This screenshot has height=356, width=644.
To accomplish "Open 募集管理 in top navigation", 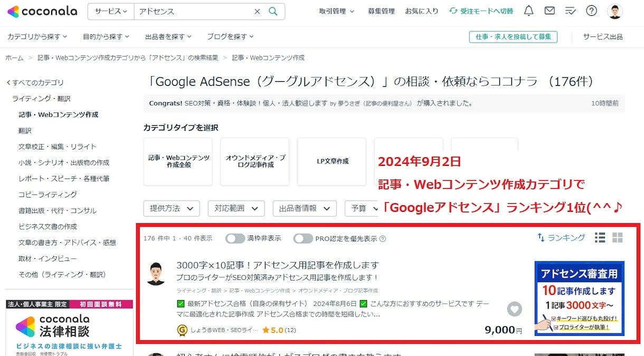I will [381, 11].
